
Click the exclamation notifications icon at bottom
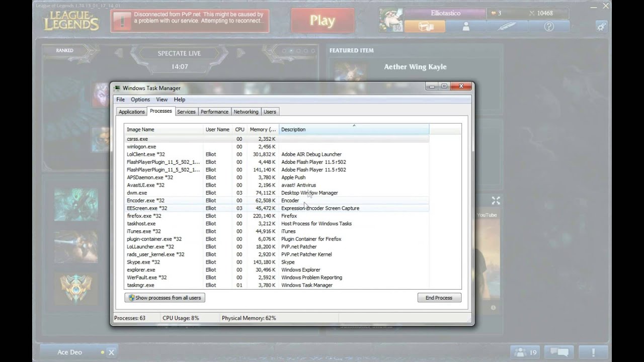[593, 352]
